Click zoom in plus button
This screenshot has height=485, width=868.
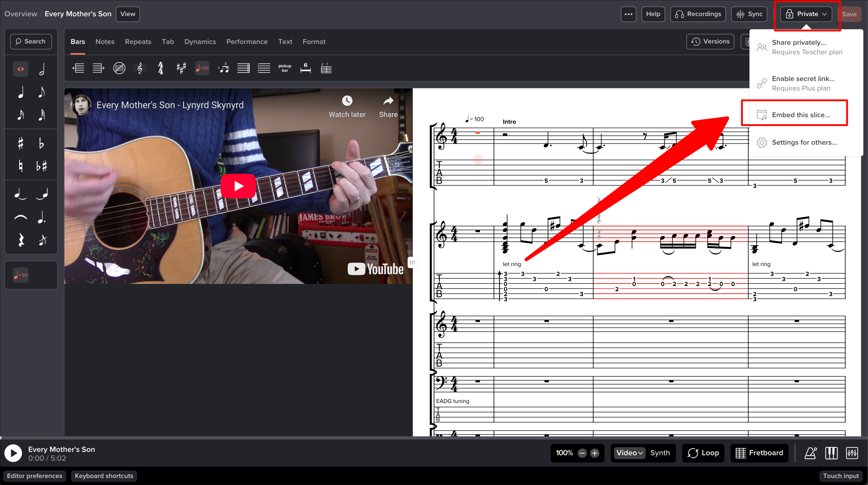point(595,453)
